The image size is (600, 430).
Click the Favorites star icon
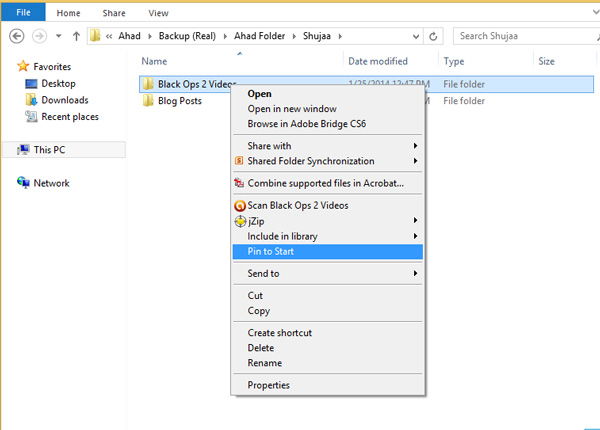pos(23,66)
